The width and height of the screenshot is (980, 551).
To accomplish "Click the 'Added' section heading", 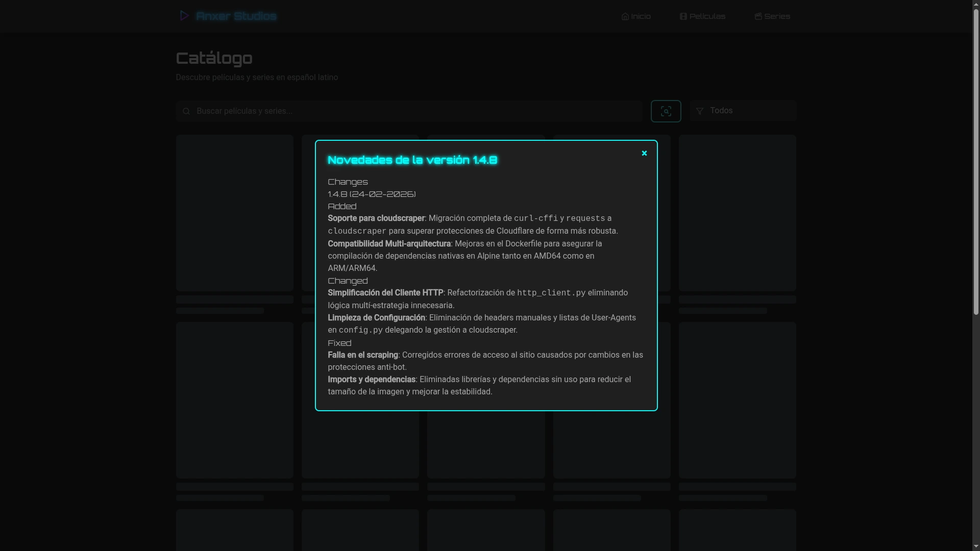I will tap(342, 207).
